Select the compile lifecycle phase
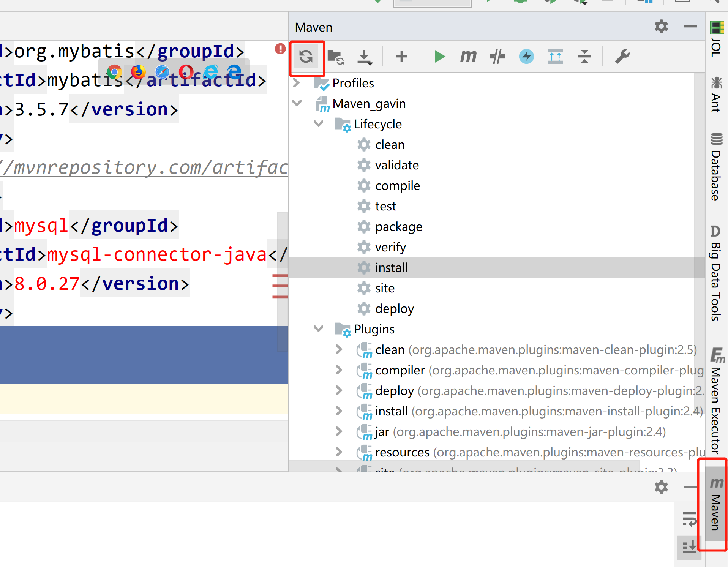Viewport: 728px width, 567px height. pyautogui.click(x=398, y=186)
